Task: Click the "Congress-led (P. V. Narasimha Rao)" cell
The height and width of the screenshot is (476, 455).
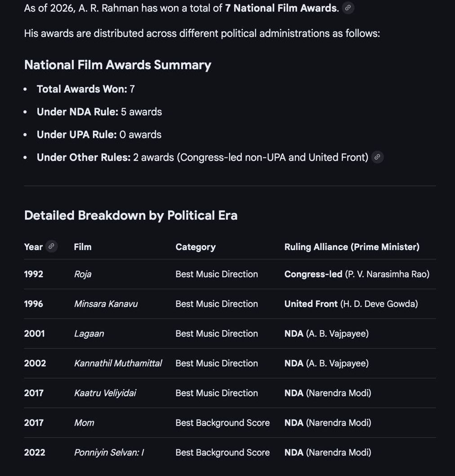Action: pyautogui.click(x=357, y=274)
